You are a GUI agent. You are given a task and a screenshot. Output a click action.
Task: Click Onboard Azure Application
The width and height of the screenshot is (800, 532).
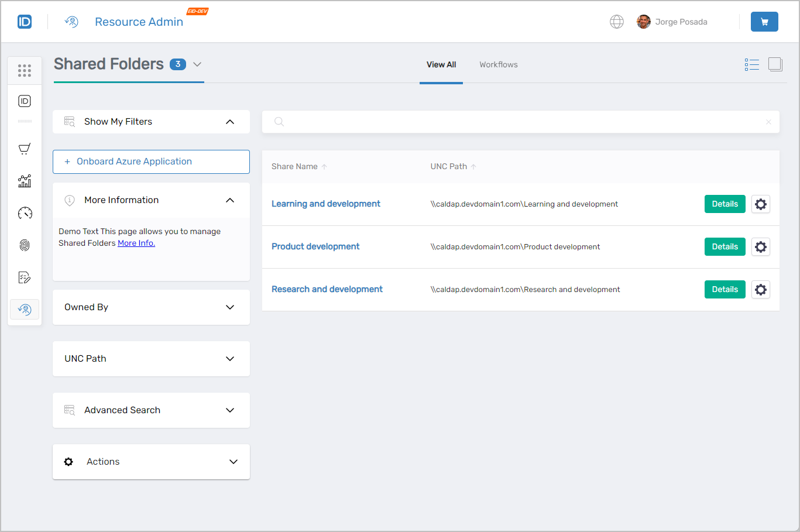[x=151, y=162]
